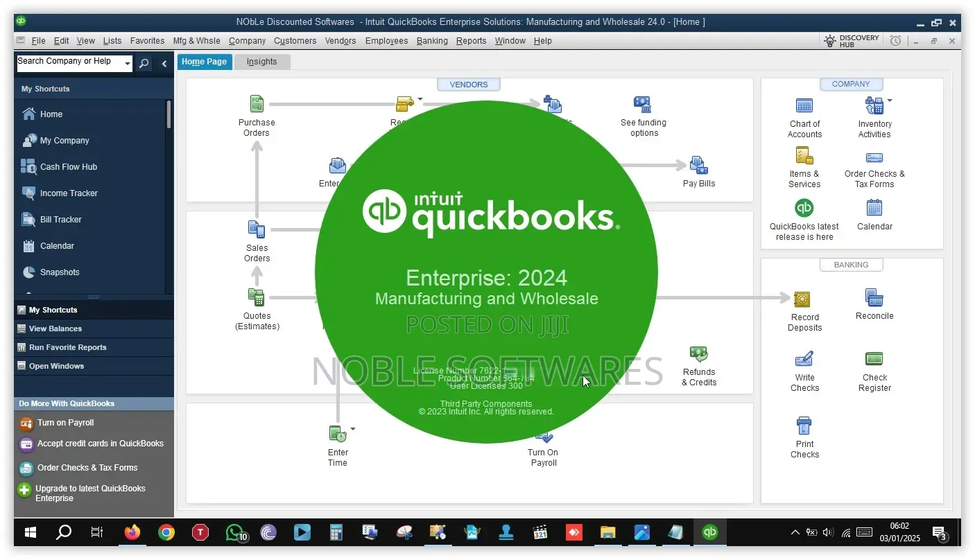975x560 pixels.
Task: Switch to the Insights tab
Action: (x=262, y=62)
